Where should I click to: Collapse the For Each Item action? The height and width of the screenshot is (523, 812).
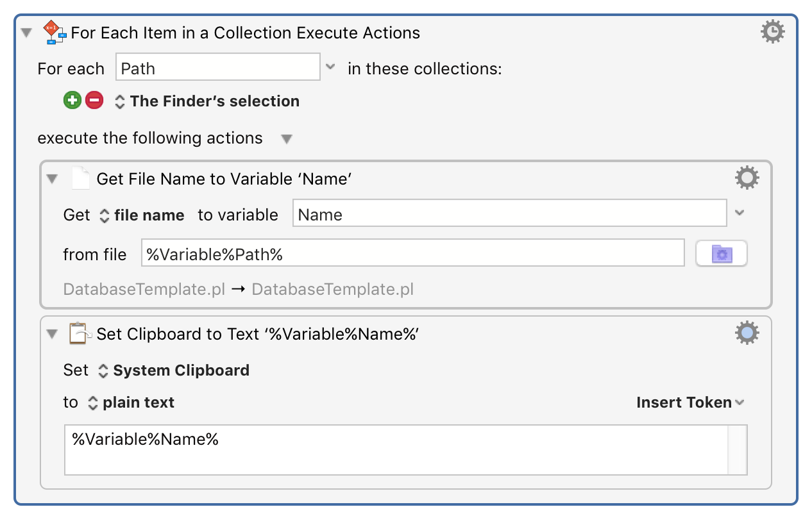click(26, 32)
